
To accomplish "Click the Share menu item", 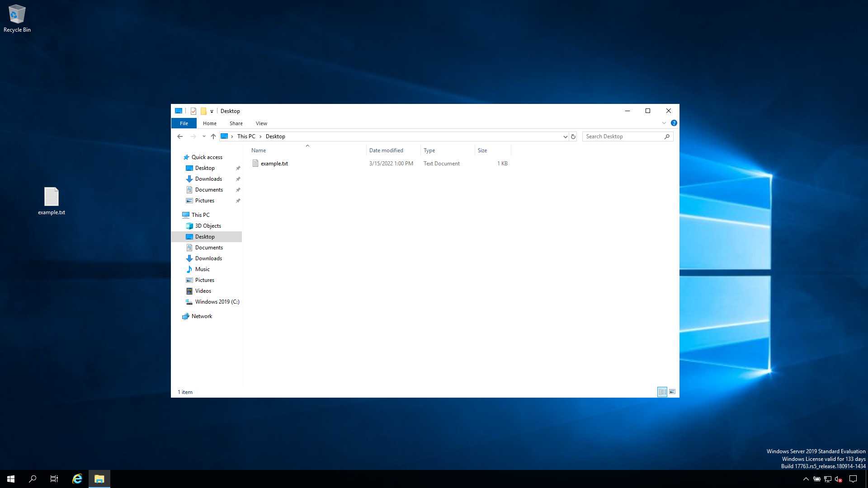I will (x=236, y=123).
